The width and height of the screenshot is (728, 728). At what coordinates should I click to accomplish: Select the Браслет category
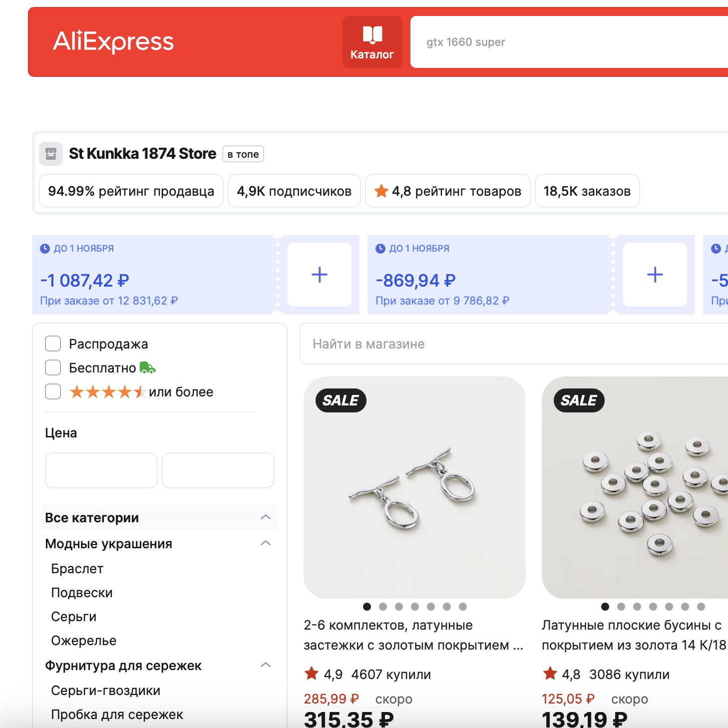[77, 569]
